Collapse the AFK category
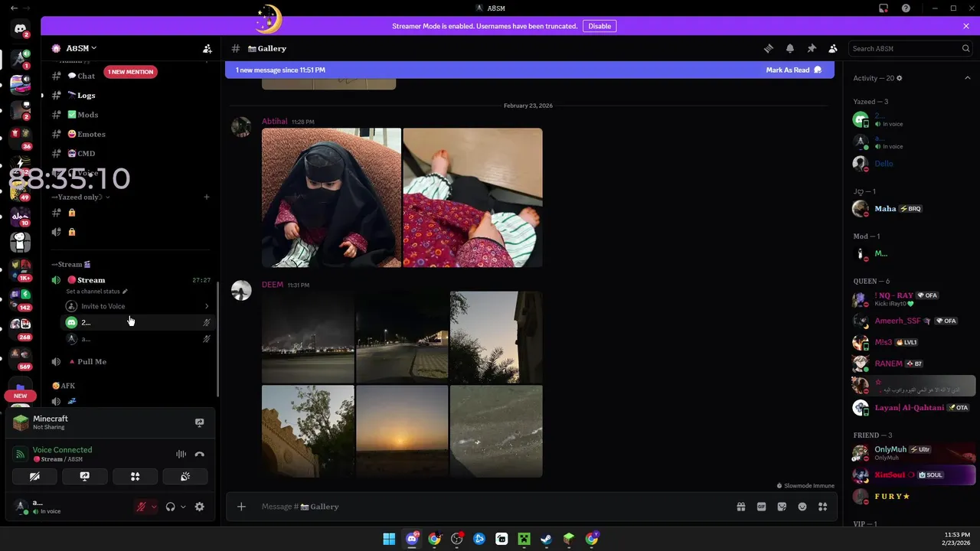This screenshot has height=551, width=980. pyautogui.click(x=64, y=386)
